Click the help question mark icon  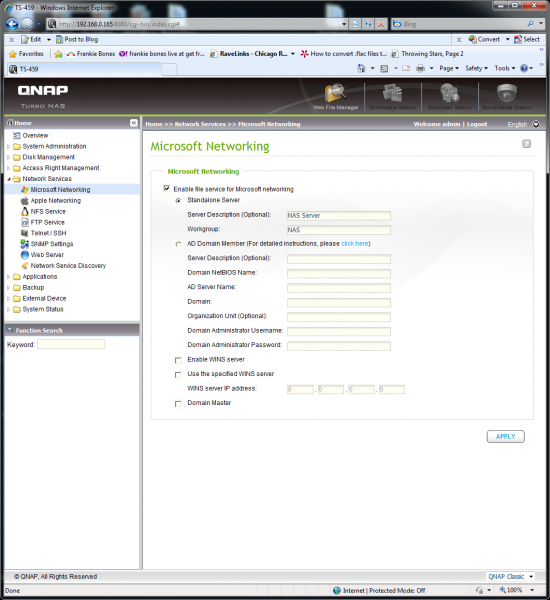(526, 144)
